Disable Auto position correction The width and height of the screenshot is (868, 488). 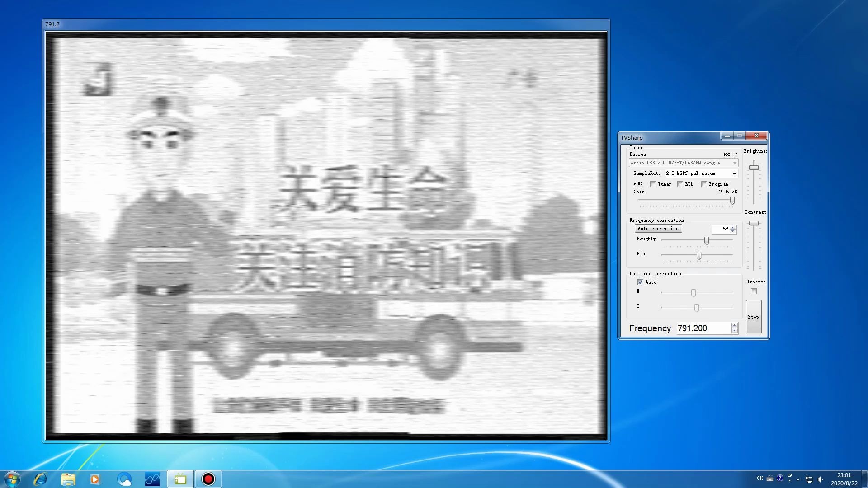click(640, 282)
